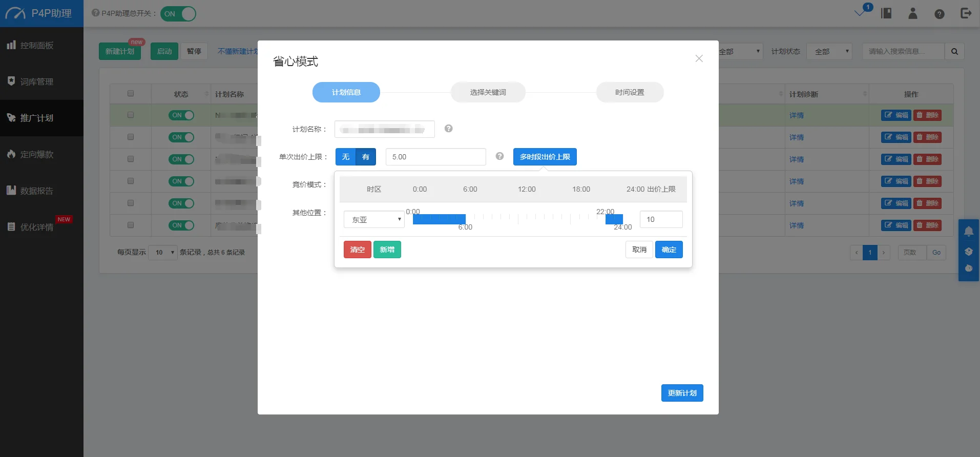Expand the 计划状态 全部 dropdown
The width and height of the screenshot is (980, 457).
[x=829, y=51]
